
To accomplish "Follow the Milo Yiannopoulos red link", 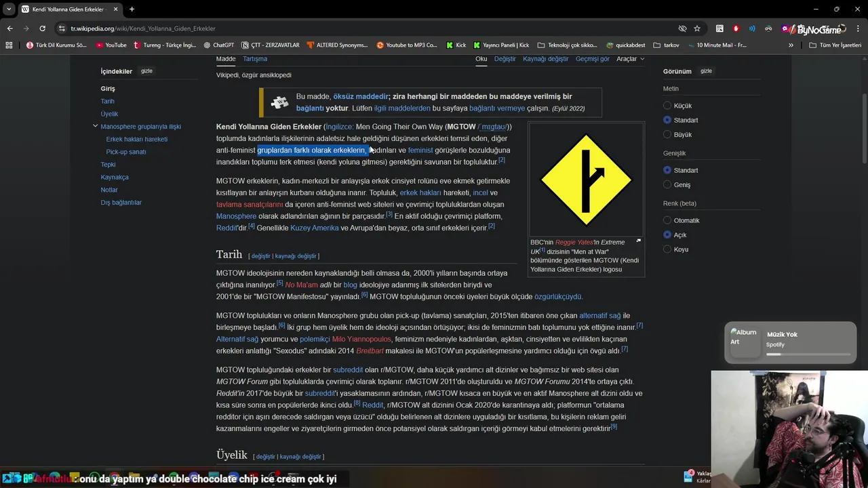I will (x=361, y=339).
